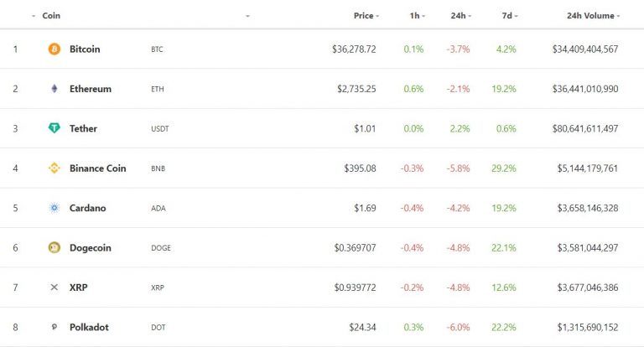Image resolution: width=644 pixels, height=347 pixels.
Task: Click Tether's 24h volume value
Action: pyautogui.click(x=584, y=128)
